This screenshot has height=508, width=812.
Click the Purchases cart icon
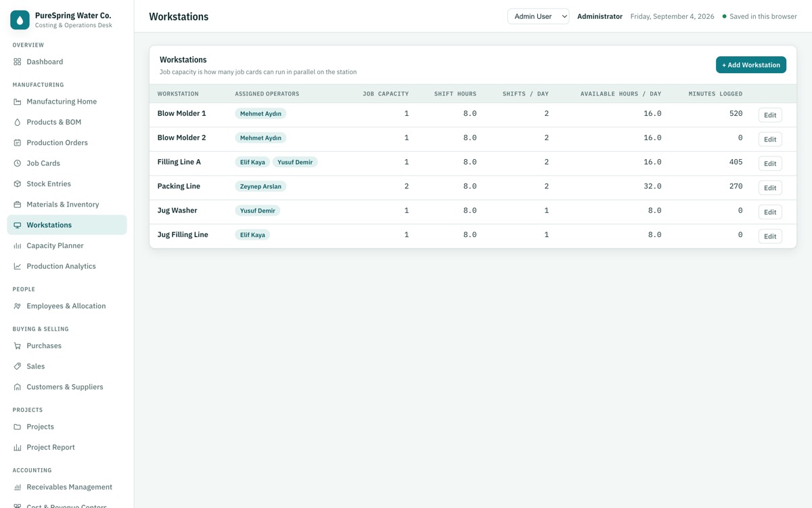(x=18, y=345)
